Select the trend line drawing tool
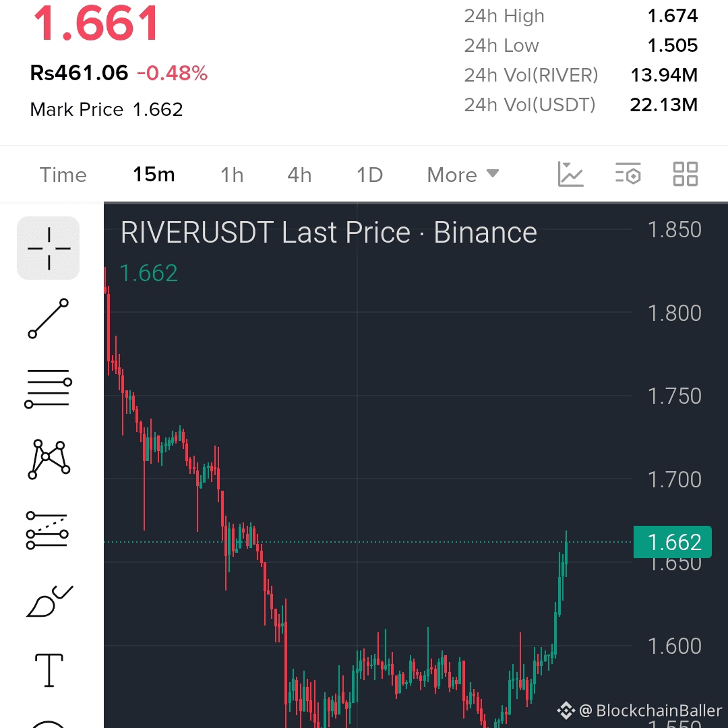Image resolution: width=728 pixels, height=728 pixels. (x=49, y=318)
